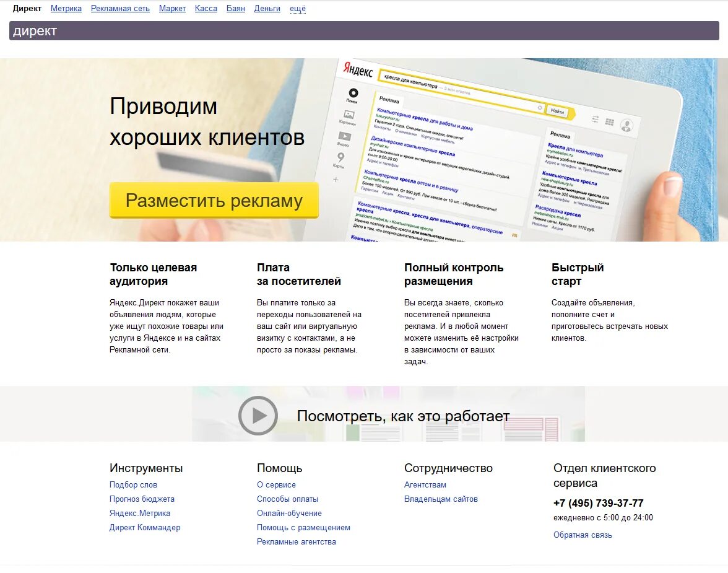Go to Маркет in top navigation

[172, 9]
